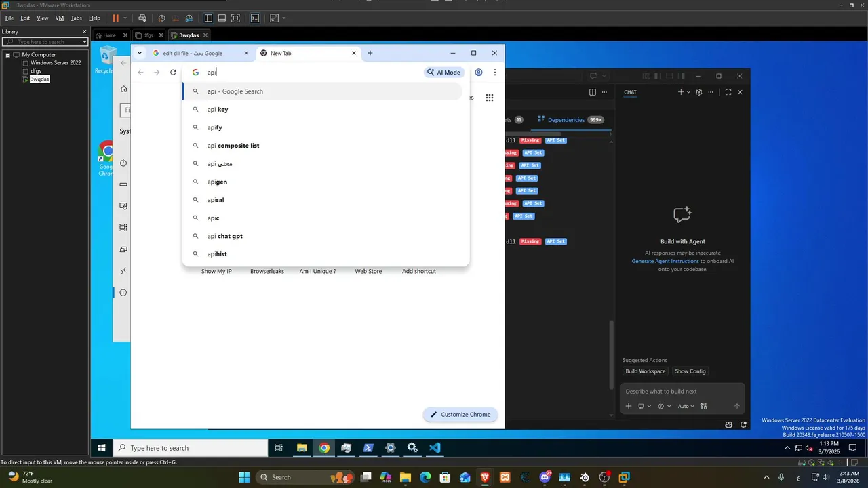868x488 pixels.
Task: Launch Brave browser from host taskbar
Action: tap(485, 477)
